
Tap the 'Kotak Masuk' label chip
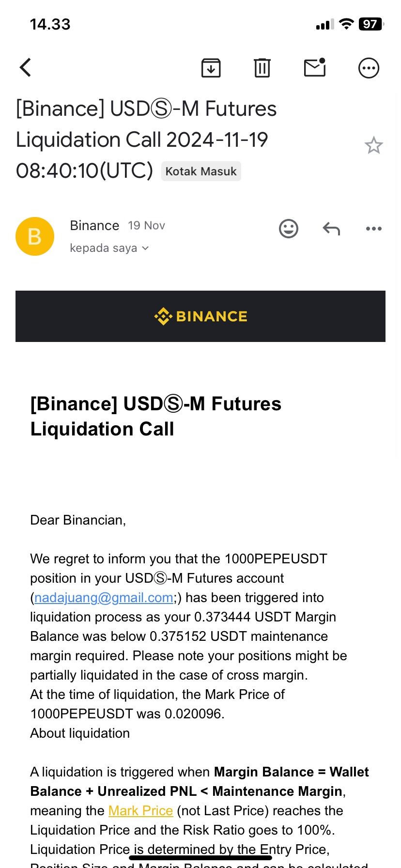point(201,171)
